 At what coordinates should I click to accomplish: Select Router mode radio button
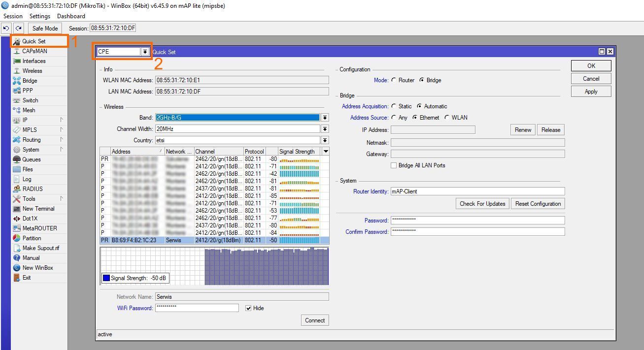point(394,80)
